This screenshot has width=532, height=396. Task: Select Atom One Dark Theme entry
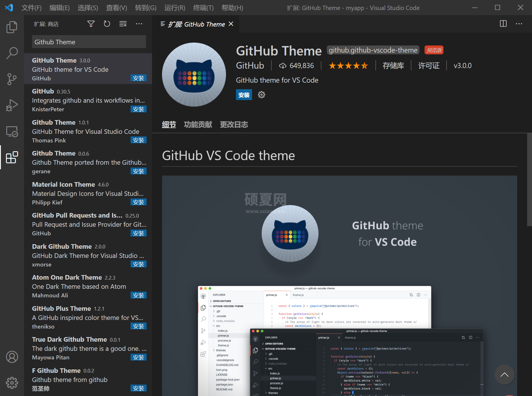click(x=88, y=286)
